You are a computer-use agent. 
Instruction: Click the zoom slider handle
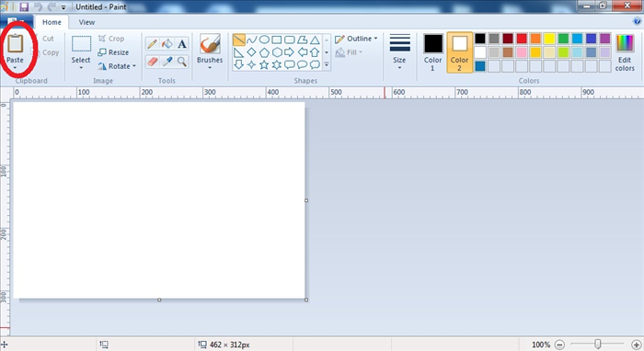click(x=598, y=344)
